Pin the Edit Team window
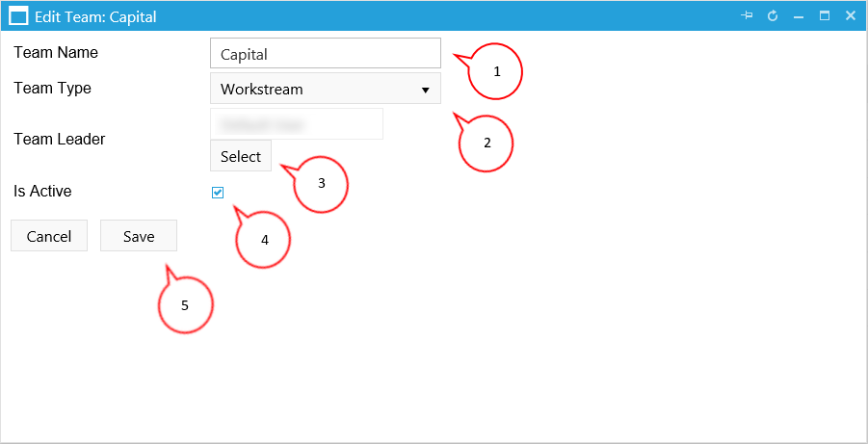The image size is (868, 444). (x=747, y=16)
